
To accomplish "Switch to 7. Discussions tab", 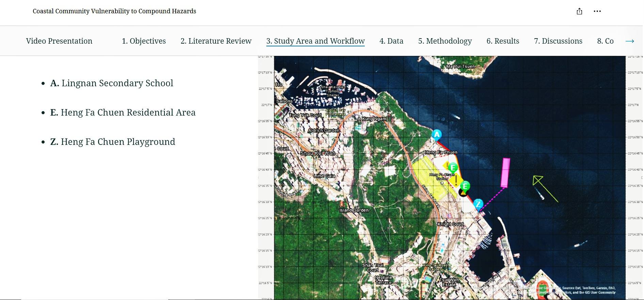I will point(558,41).
